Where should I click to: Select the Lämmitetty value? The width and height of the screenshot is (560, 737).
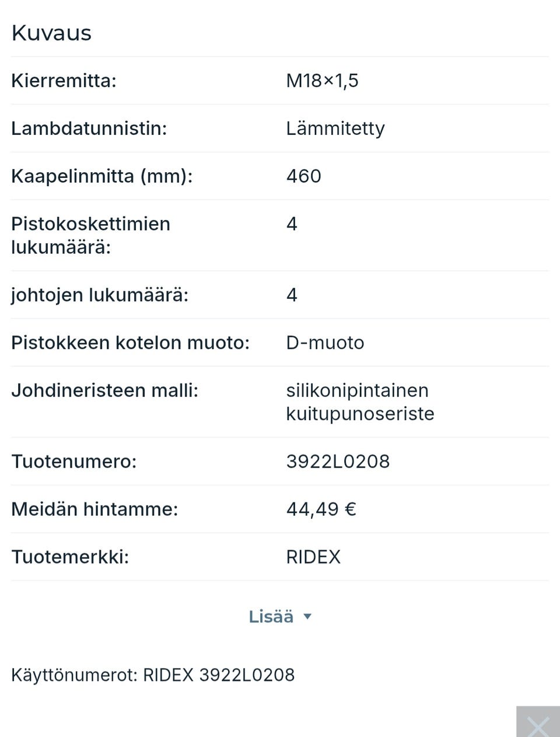pyautogui.click(x=335, y=128)
